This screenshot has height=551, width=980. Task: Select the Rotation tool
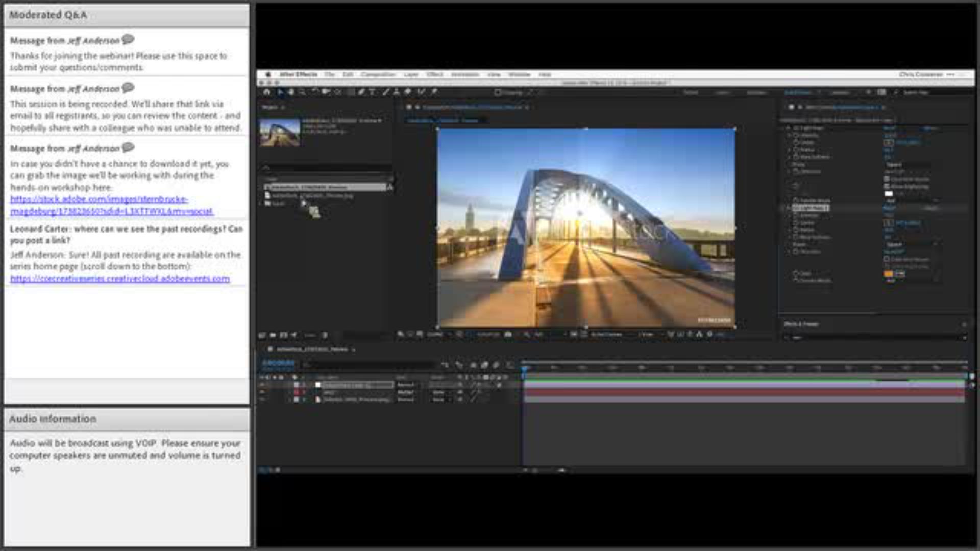[x=314, y=92]
